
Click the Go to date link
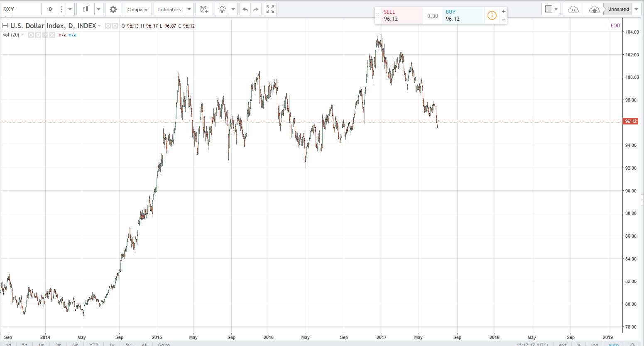pyautogui.click(x=164, y=344)
